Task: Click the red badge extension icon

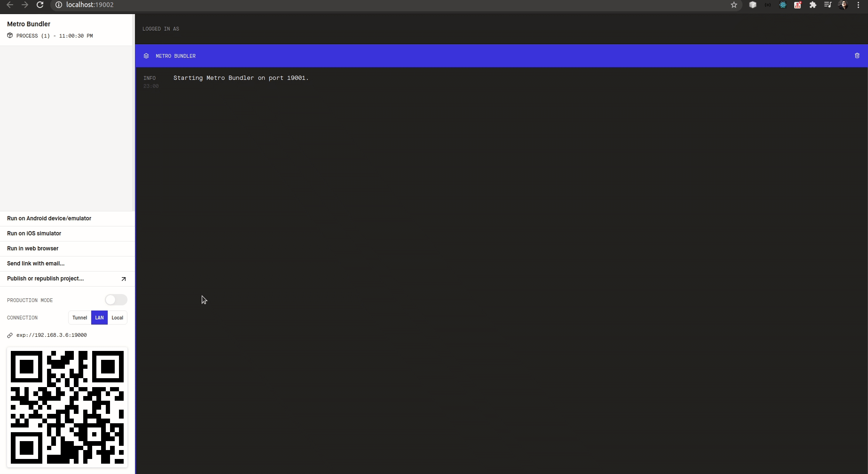Action: 798,5
